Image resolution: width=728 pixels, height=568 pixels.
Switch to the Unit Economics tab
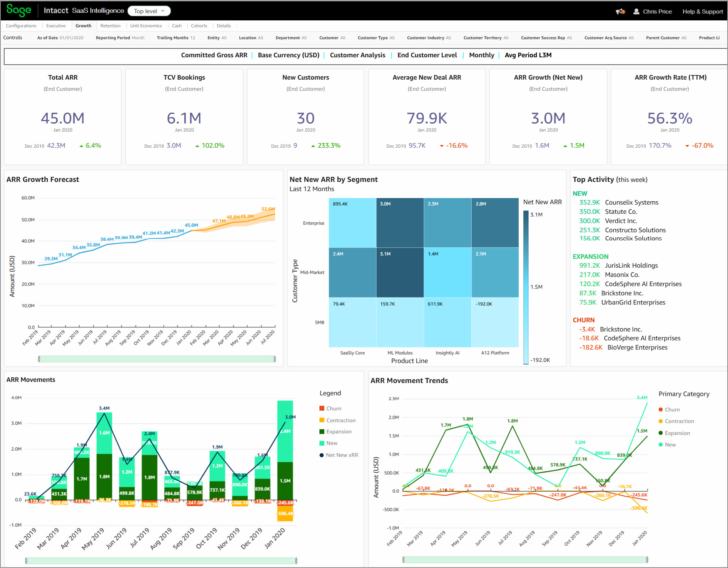click(x=146, y=26)
